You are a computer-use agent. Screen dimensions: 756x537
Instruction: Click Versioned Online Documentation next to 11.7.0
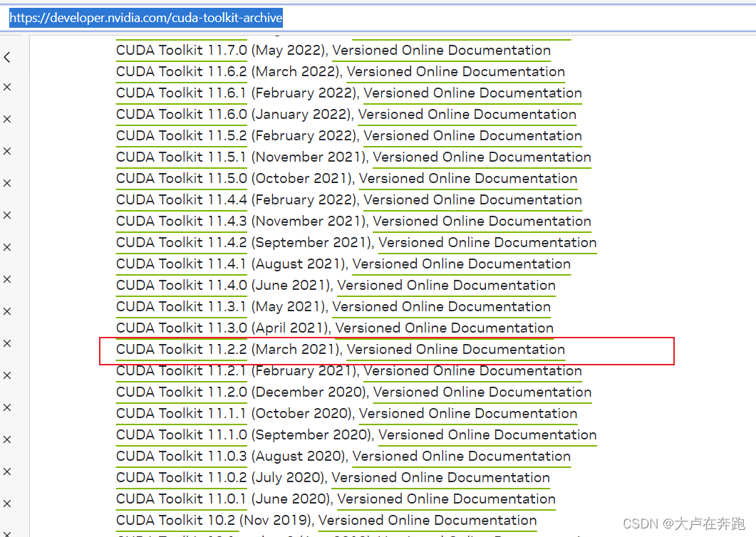click(x=441, y=50)
